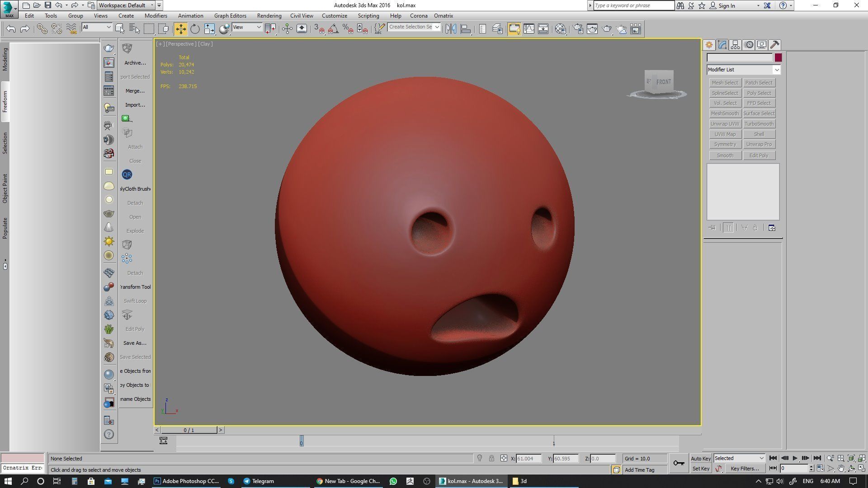Open the selection filter All dropdown
868x488 pixels.
click(x=97, y=28)
